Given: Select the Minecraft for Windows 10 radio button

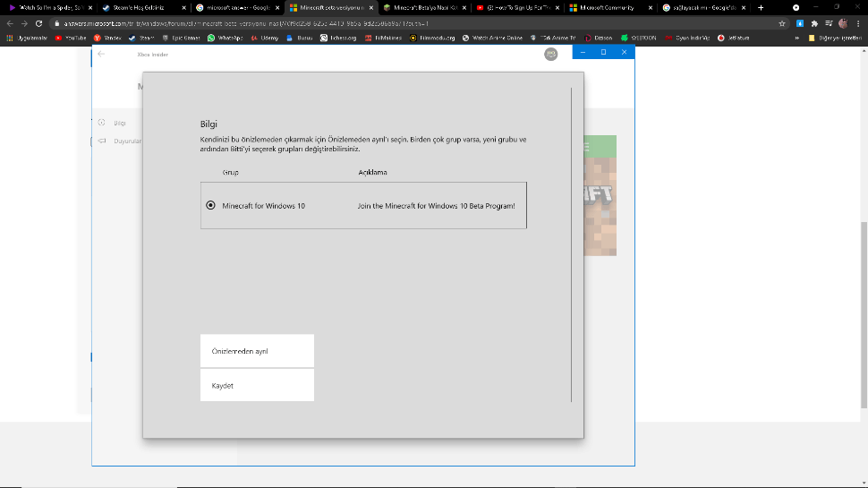Looking at the screenshot, I should tap(210, 206).
